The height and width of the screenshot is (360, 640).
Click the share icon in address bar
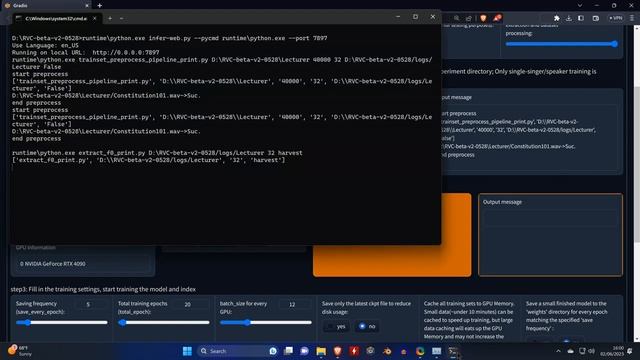click(469, 18)
